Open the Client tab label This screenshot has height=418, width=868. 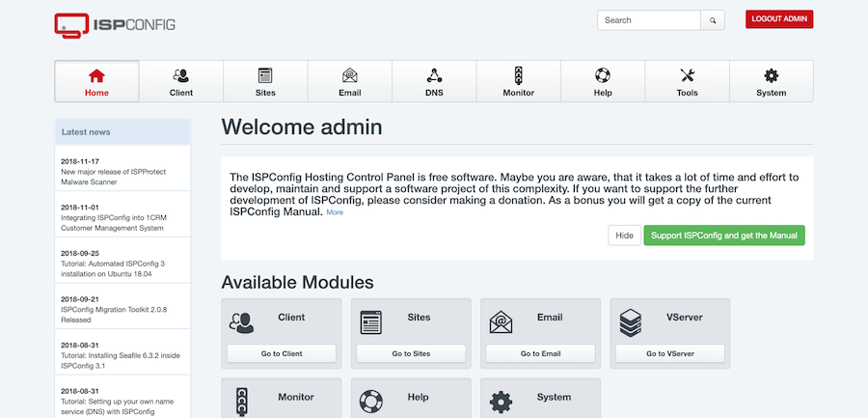181,93
